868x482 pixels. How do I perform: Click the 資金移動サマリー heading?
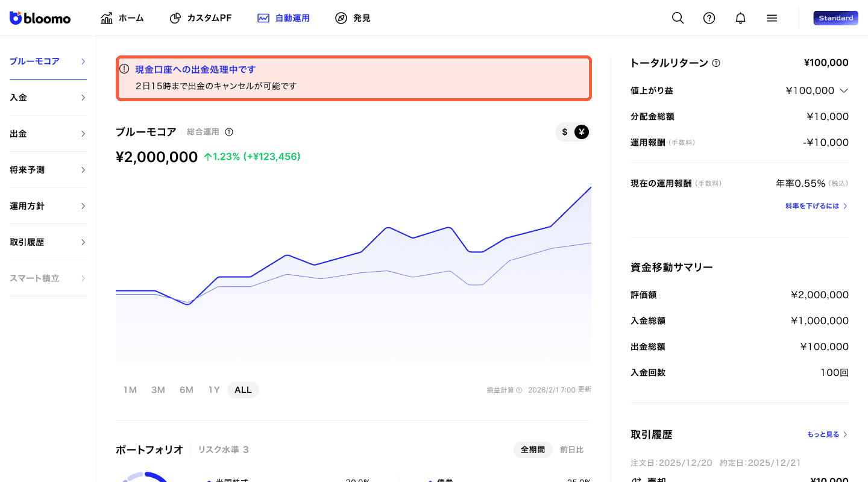coord(671,267)
